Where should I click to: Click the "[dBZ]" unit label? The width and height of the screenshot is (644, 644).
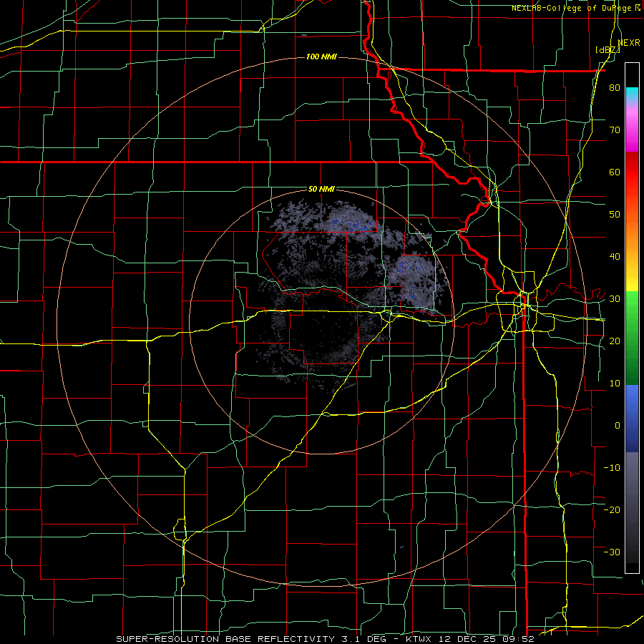[x=608, y=50]
